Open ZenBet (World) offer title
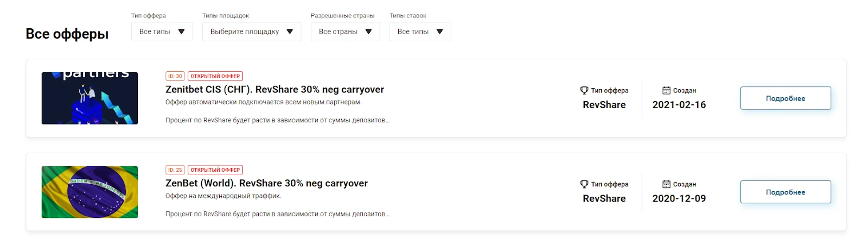868x244 pixels. point(266,184)
